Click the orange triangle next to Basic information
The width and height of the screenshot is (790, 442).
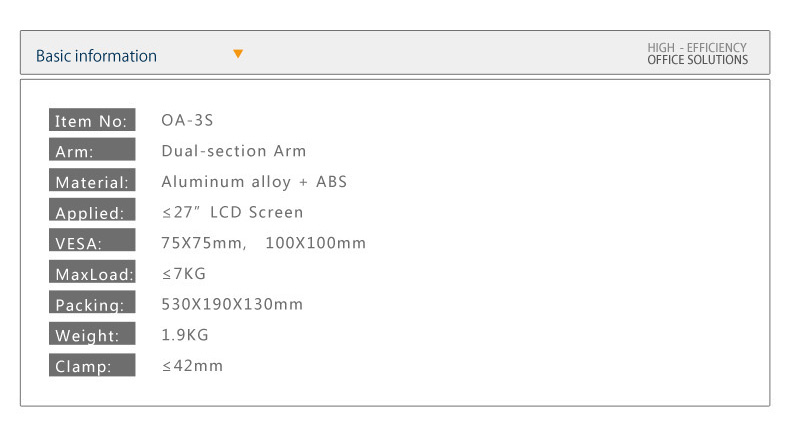(238, 53)
